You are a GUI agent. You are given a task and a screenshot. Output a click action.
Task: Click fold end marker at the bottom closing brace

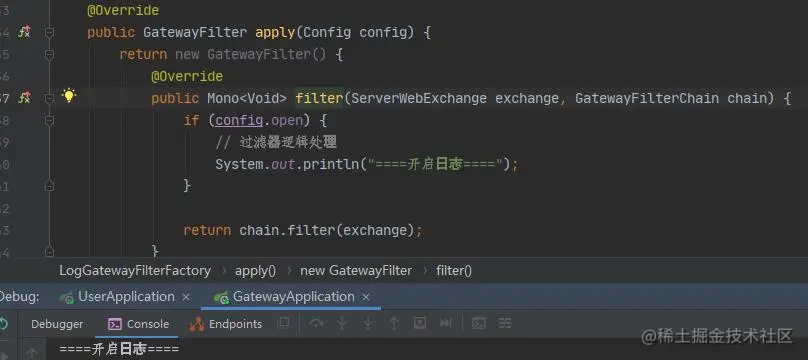(49, 251)
